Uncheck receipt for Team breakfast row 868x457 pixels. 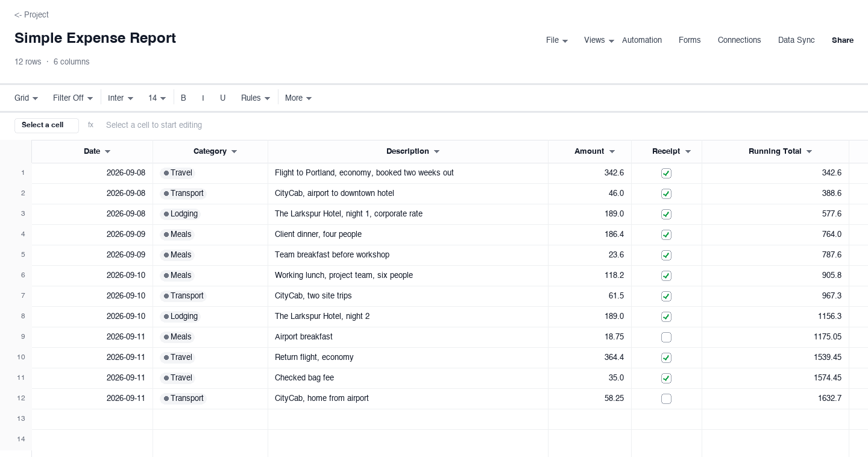coord(666,255)
